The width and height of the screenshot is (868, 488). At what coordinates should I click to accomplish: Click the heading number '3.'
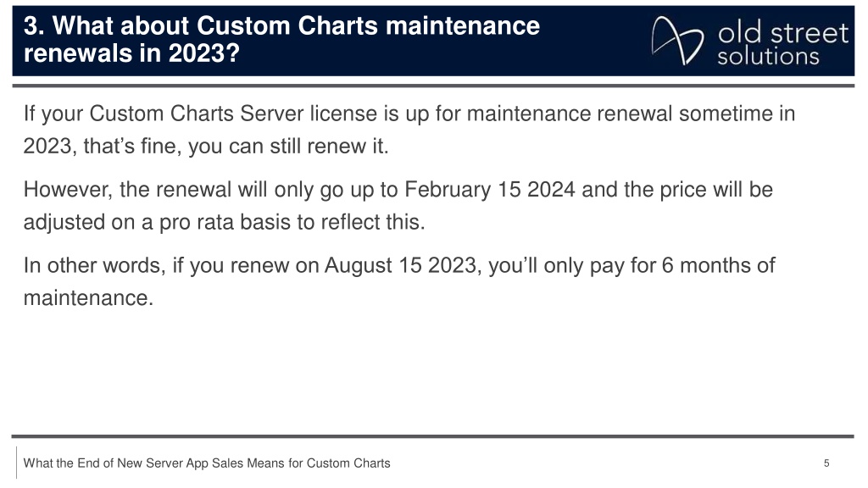click(34, 26)
